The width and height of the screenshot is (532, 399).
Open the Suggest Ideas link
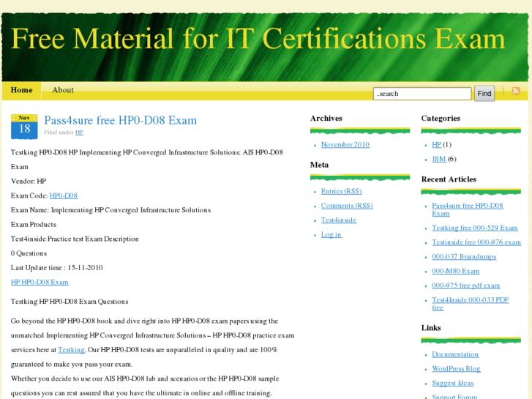click(453, 384)
